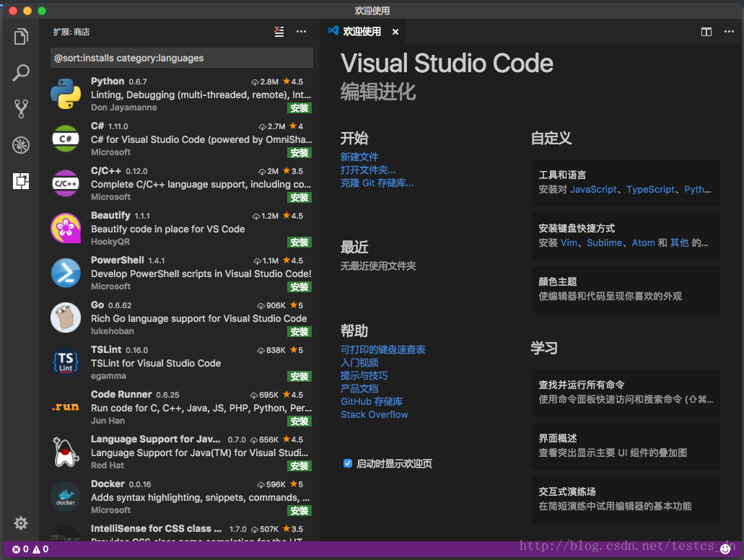The image size is (744, 560).
Task: Open the editor more actions ellipsis
Action: click(730, 32)
